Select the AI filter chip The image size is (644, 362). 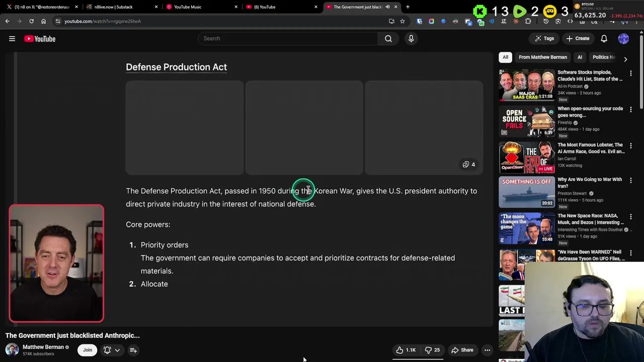[580, 57]
